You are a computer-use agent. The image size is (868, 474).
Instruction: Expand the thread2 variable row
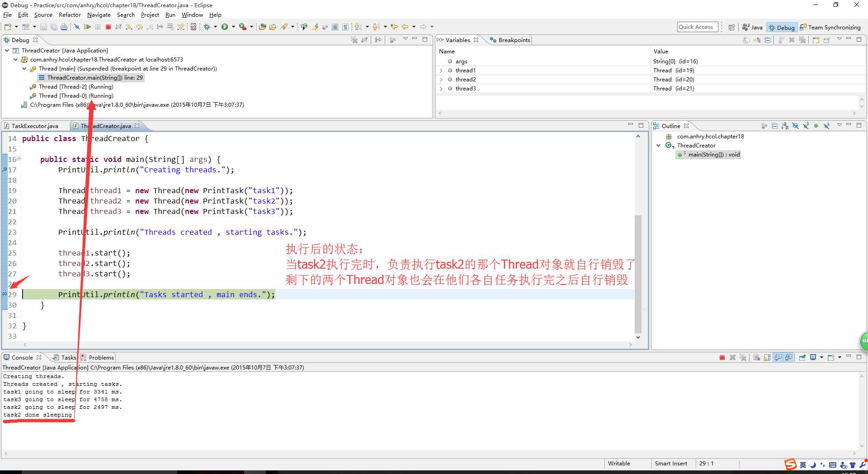point(441,80)
